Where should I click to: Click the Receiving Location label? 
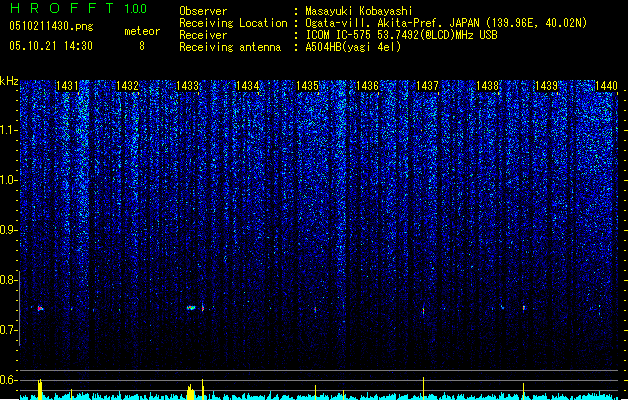[x=233, y=23]
